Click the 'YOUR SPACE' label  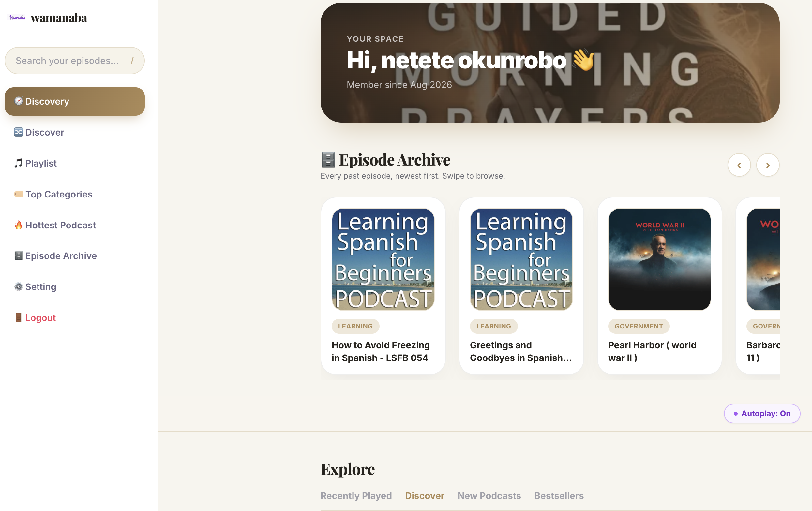click(375, 39)
